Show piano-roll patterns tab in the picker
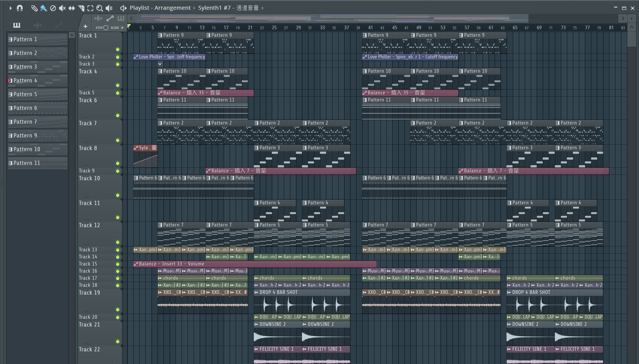639x364 pixels. point(17,25)
